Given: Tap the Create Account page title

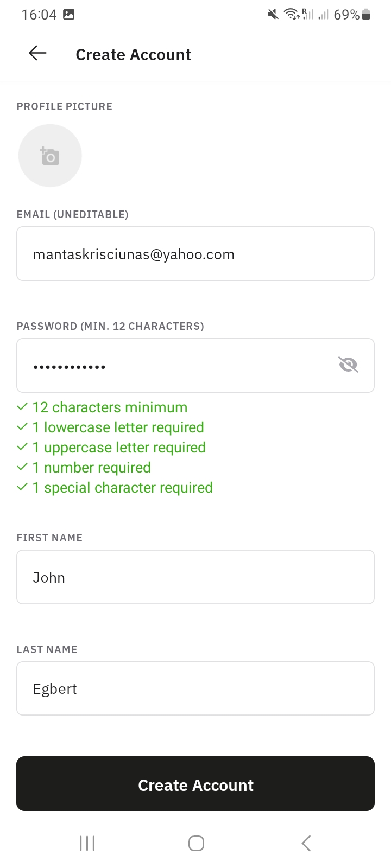Looking at the screenshot, I should (134, 55).
